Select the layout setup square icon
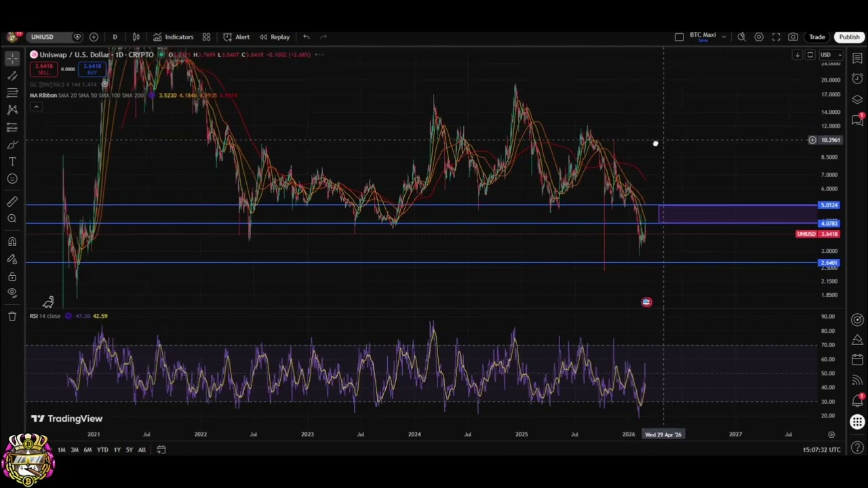 click(x=679, y=37)
